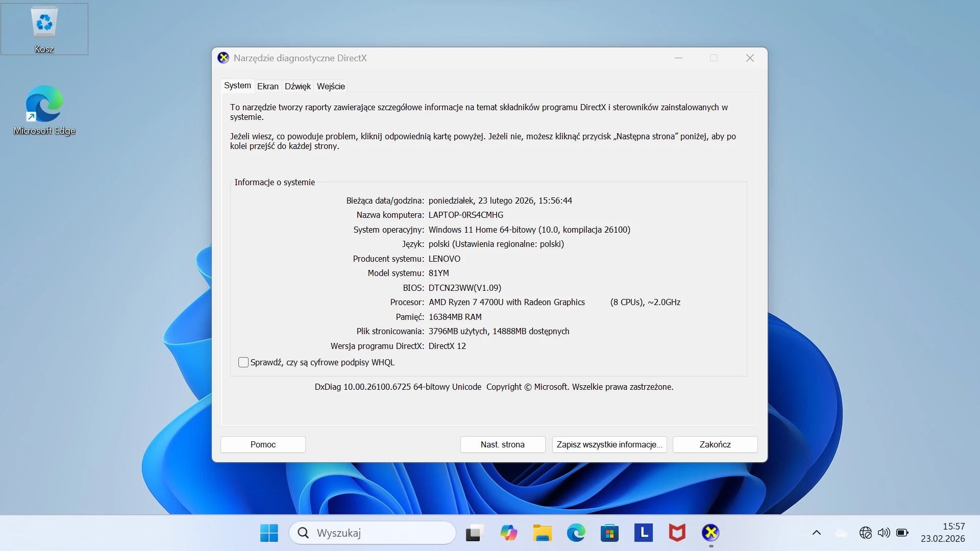Open Microsoft Store from the taskbar
Screen dimensions: 980x551
(609, 533)
